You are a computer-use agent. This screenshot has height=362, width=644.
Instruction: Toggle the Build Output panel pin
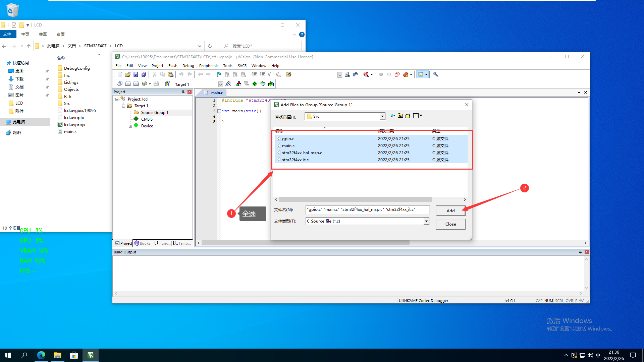click(x=580, y=252)
